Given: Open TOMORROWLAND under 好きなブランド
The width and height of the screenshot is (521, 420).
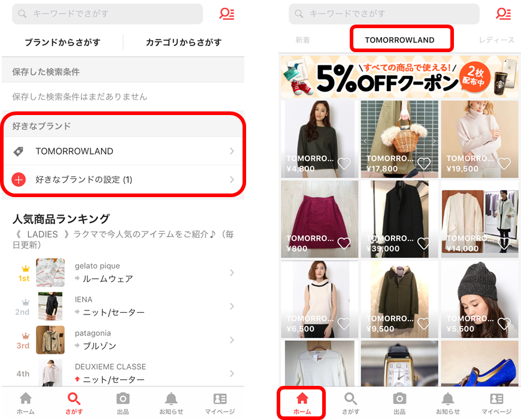Looking at the screenshot, I should [x=123, y=152].
